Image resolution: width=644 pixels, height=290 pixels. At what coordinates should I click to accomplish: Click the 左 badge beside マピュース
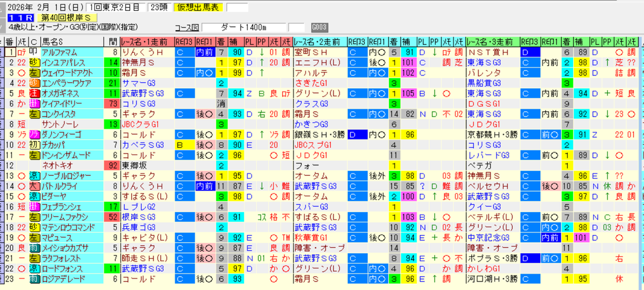pyautogui.click(x=34, y=237)
